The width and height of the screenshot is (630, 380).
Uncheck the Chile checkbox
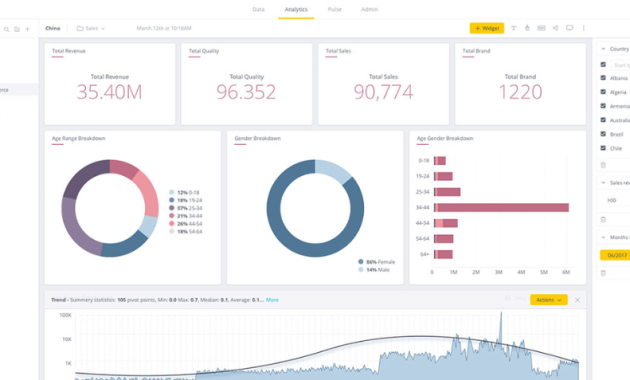[603, 148]
